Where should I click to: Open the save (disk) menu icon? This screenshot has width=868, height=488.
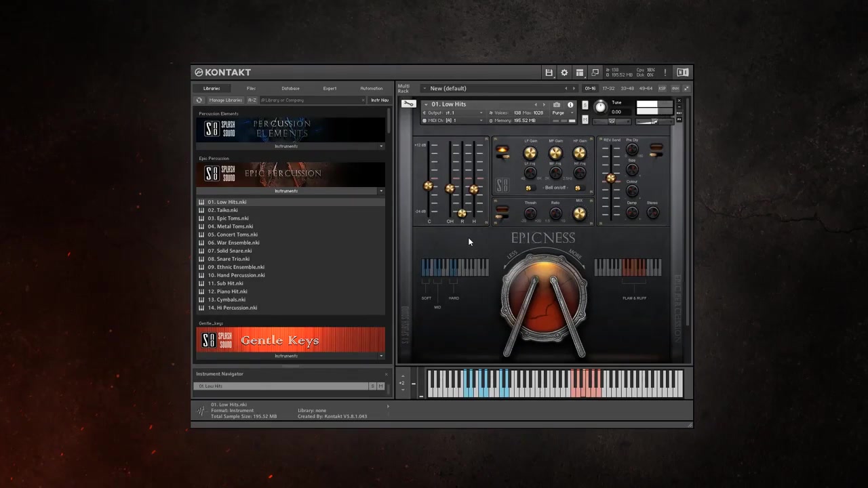pos(549,73)
